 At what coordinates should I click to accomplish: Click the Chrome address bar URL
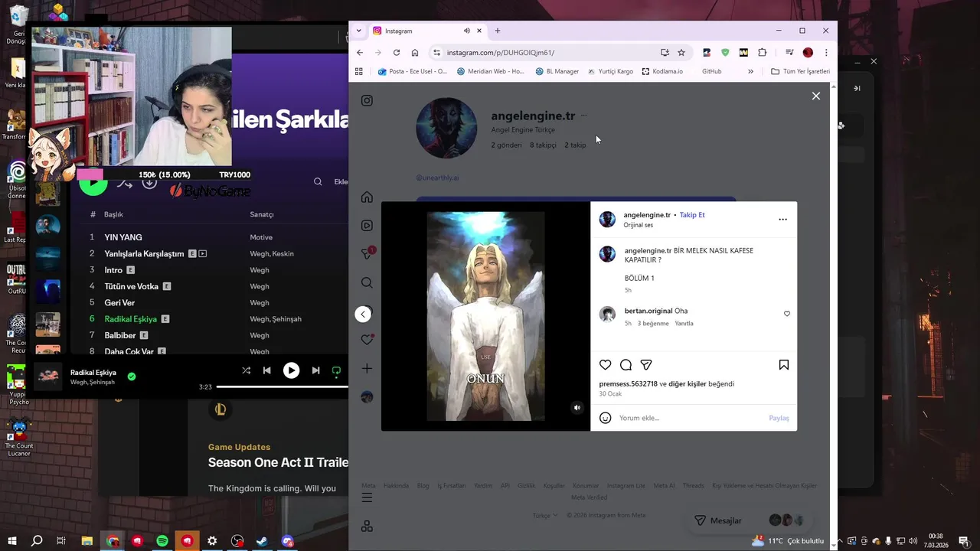500,53
